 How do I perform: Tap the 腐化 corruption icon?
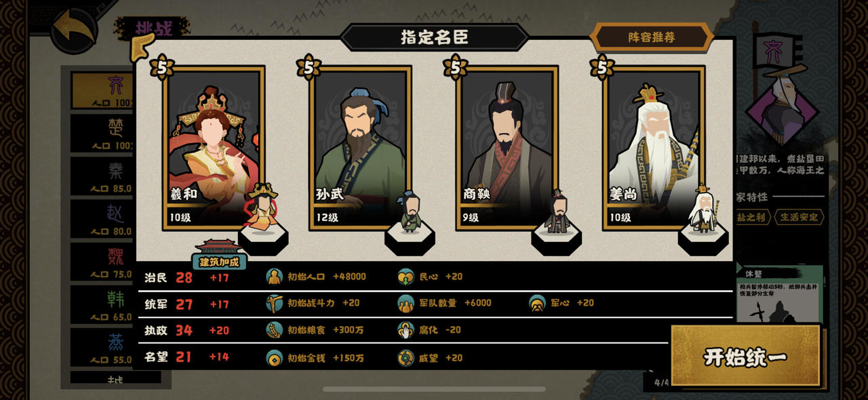coord(406,330)
